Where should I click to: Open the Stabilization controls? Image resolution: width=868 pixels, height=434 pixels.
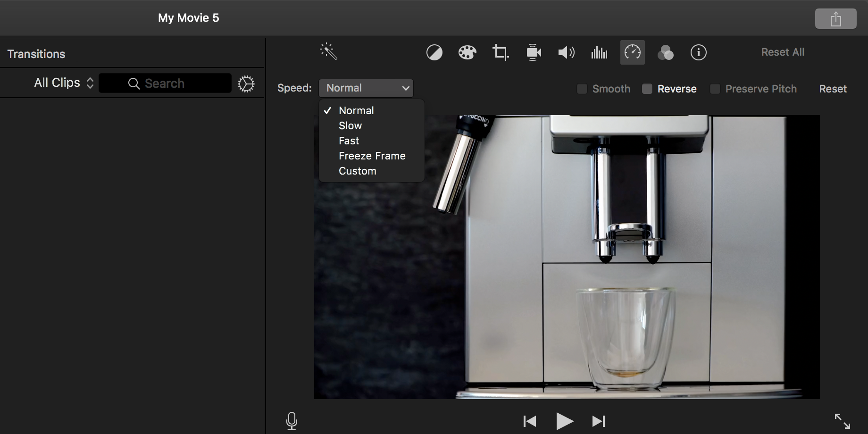533,52
